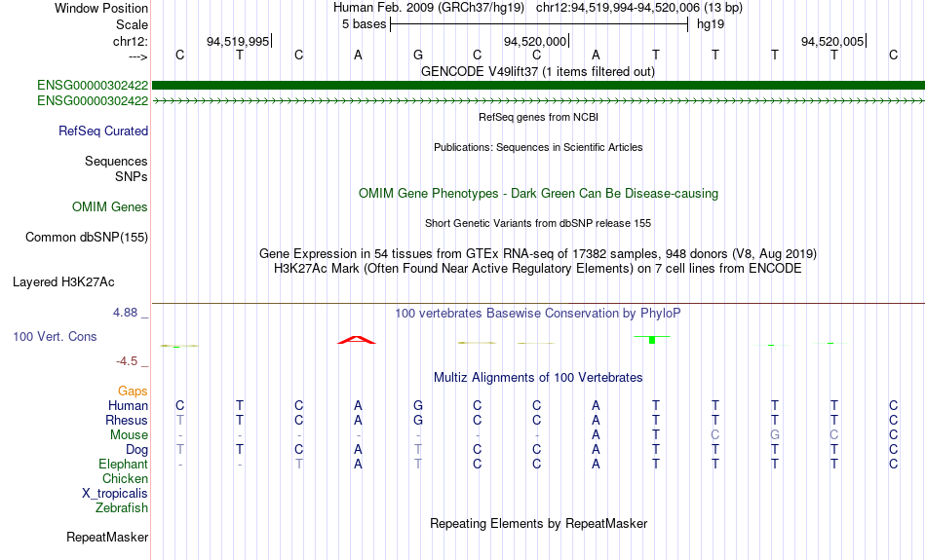This screenshot has height=560, width=926.
Task: Click the G base in the reference ruler row
Action: click(417, 55)
